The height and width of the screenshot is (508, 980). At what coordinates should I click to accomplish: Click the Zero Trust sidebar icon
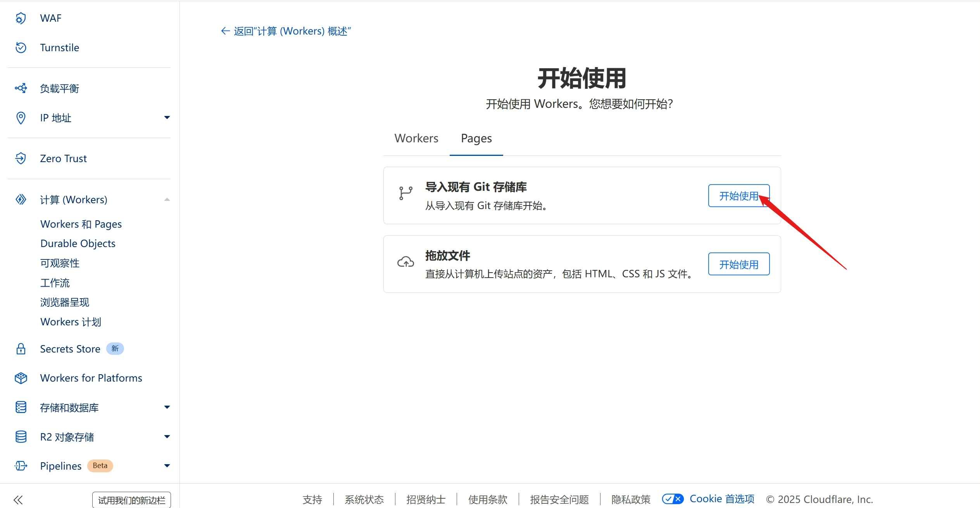click(21, 158)
